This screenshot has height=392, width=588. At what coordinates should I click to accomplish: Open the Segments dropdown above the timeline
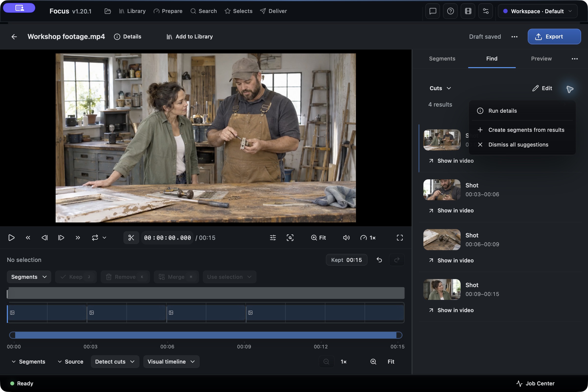[29, 277]
